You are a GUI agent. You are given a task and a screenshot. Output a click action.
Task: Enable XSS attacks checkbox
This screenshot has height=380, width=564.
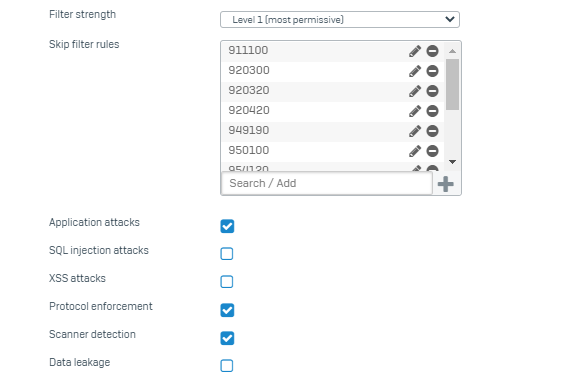pyautogui.click(x=227, y=282)
